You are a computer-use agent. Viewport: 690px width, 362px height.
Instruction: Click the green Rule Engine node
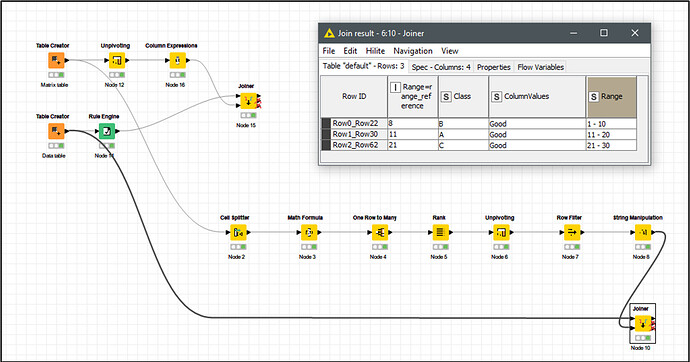click(107, 131)
